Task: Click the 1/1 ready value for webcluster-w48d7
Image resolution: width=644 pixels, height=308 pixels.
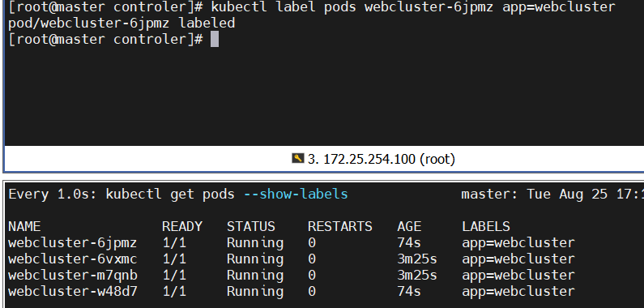Action: [x=174, y=292]
